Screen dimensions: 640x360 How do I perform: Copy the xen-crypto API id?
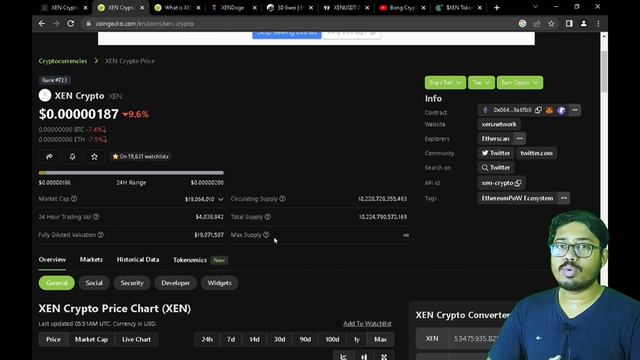coord(518,183)
